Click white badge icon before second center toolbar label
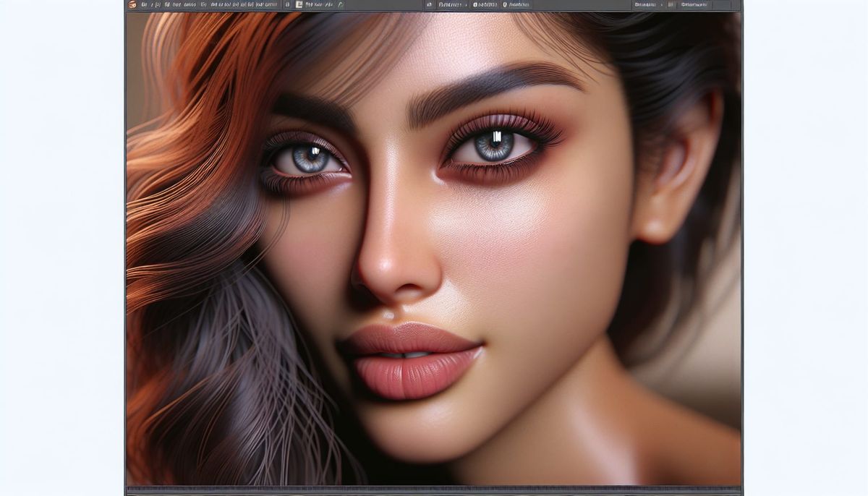Screen dimensions: 868x496 [x=475, y=4]
